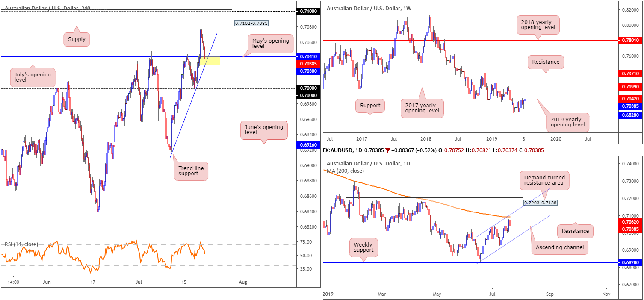Select the blue 0.68280 tag on the daily chart

(x=630, y=263)
